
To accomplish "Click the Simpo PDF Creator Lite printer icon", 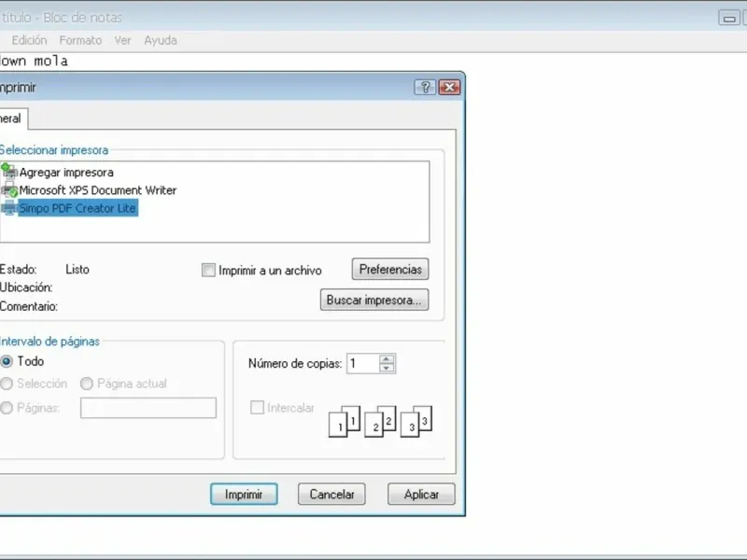I will click(x=9, y=208).
